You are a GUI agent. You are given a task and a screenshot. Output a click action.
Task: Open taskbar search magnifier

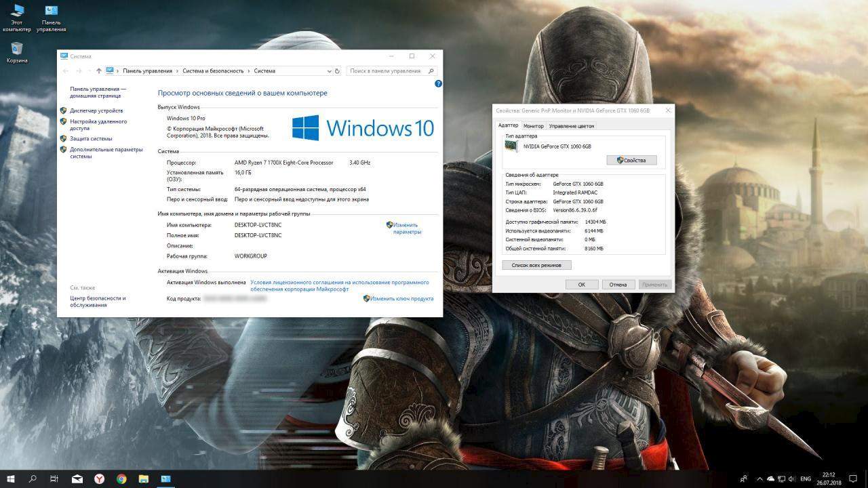tap(33, 479)
